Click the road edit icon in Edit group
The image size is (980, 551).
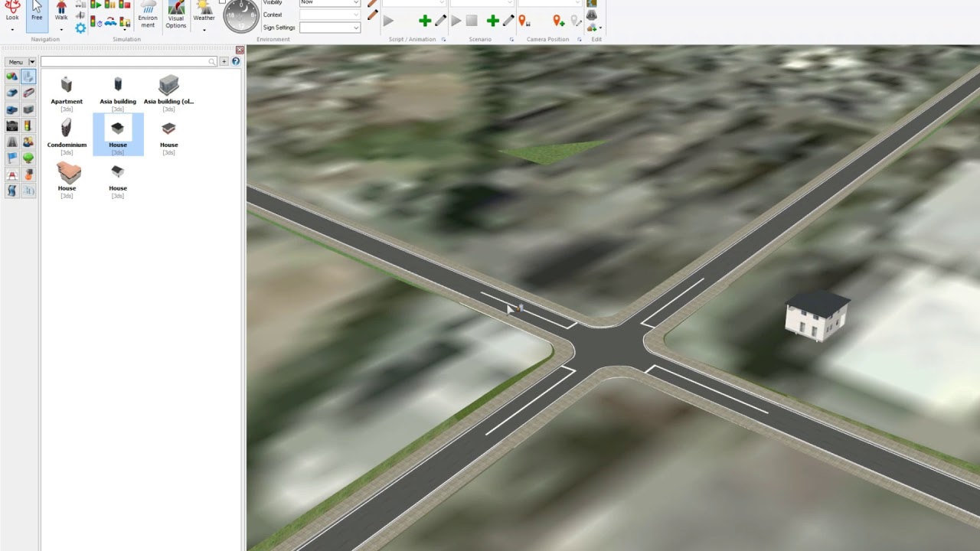click(591, 15)
